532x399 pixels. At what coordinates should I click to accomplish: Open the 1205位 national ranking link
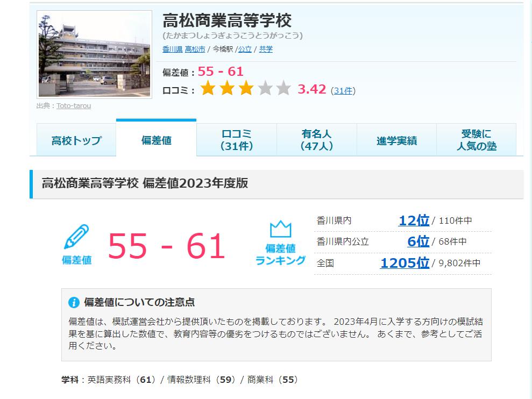[405, 263]
